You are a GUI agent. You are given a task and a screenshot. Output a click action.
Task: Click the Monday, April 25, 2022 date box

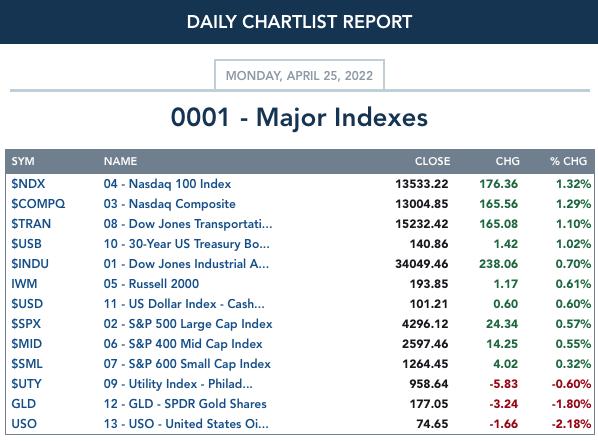pos(299,75)
